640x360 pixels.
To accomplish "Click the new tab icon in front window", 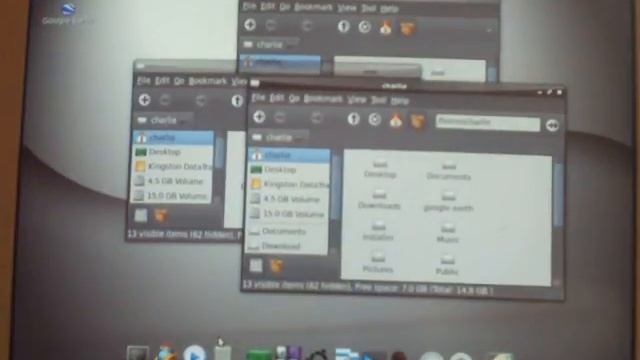I will tap(259, 118).
